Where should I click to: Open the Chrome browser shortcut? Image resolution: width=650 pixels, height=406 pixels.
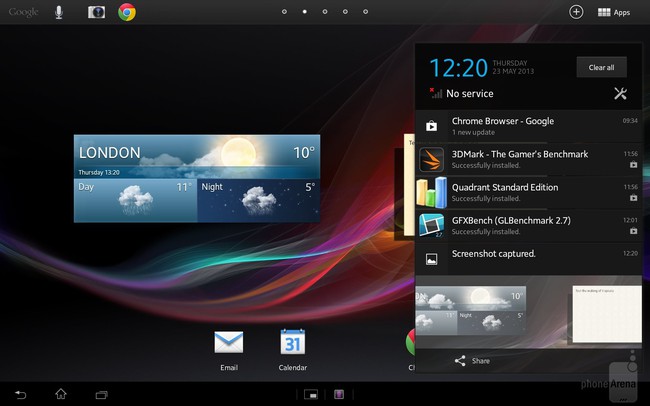coord(127,12)
